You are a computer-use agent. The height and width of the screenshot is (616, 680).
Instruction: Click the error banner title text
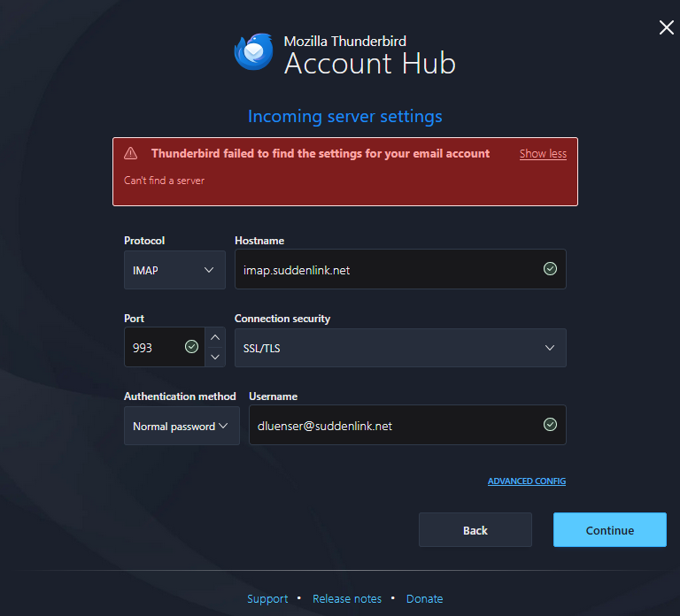(320, 153)
